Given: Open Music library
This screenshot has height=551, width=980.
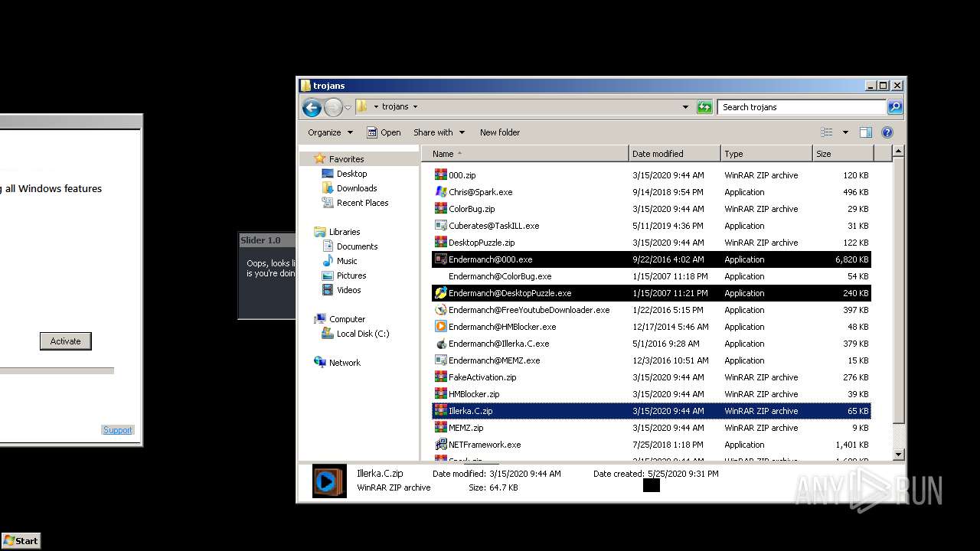Looking at the screenshot, I should pos(347,261).
